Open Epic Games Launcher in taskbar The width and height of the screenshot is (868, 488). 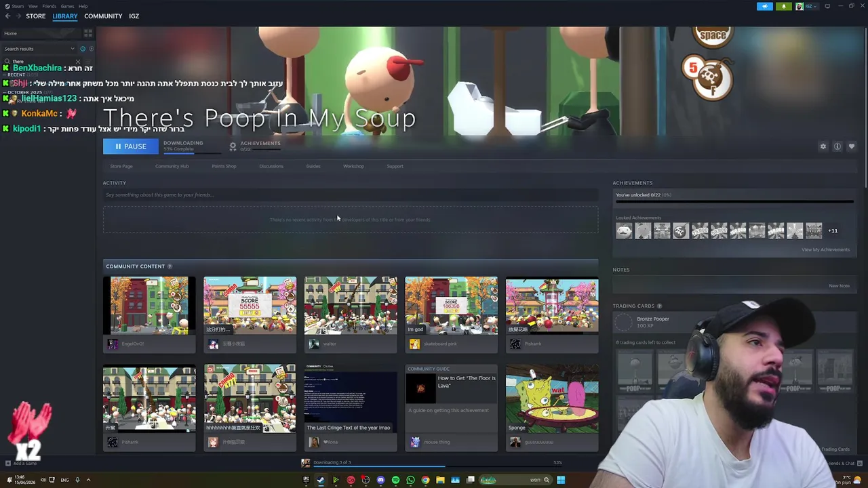[306, 480]
